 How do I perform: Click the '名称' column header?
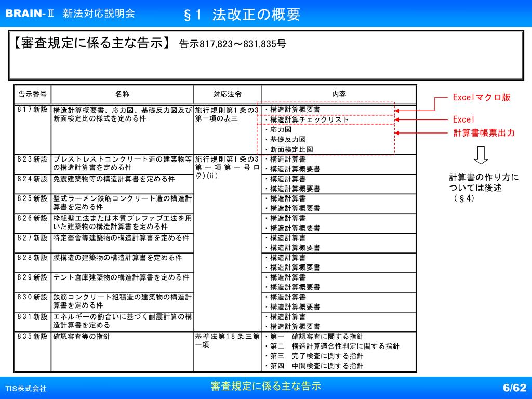tap(122, 95)
